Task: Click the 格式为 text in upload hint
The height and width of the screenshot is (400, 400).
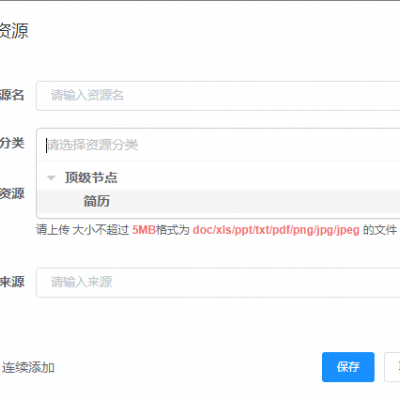Action: point(173,230)
